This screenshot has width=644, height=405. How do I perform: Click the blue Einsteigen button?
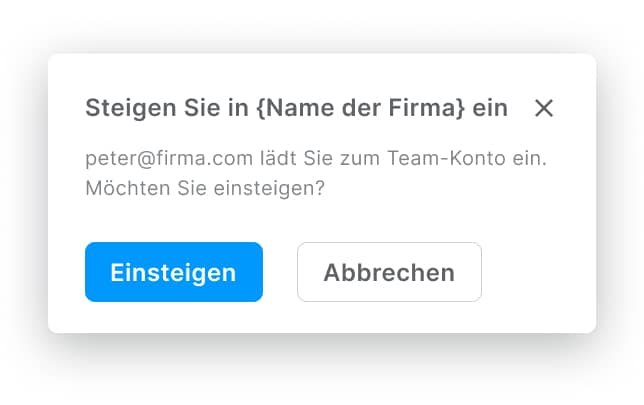[173, 272]
